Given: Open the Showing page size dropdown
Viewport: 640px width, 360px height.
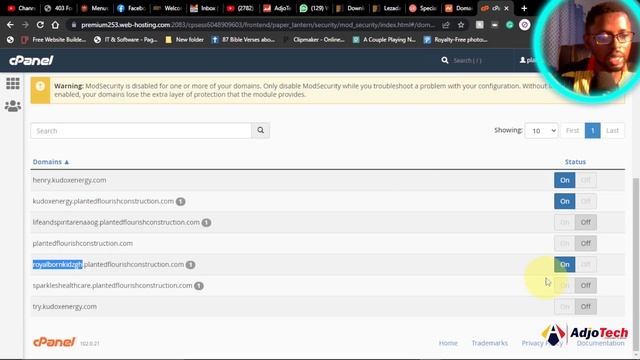Looking at the screenshot, I should pyautogui.click(x=541, y=131).
